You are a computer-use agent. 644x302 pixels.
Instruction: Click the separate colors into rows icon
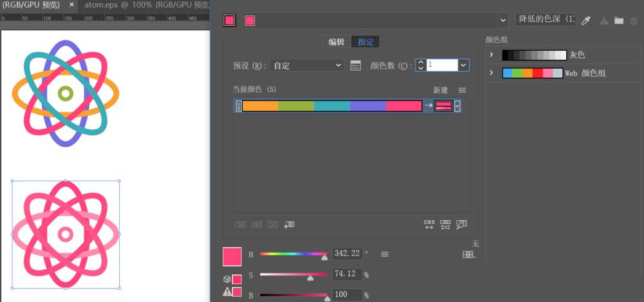pyautogui.click(x=257, y=225)
